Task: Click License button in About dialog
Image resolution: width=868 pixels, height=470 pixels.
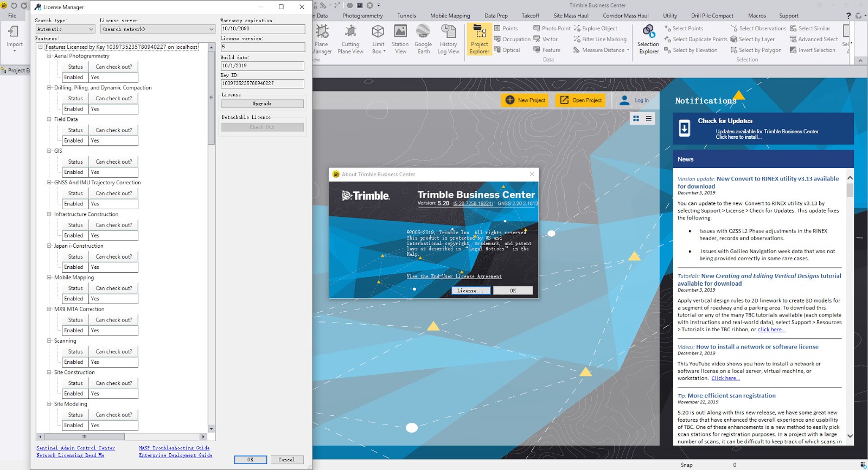Action: coord(471,291)
